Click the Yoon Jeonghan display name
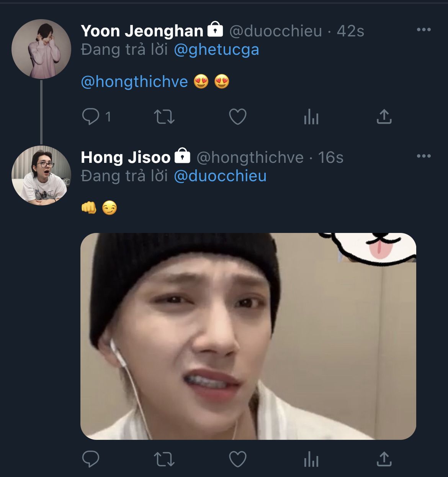This screenshot has height=477, width=448. tap(142, 31)
